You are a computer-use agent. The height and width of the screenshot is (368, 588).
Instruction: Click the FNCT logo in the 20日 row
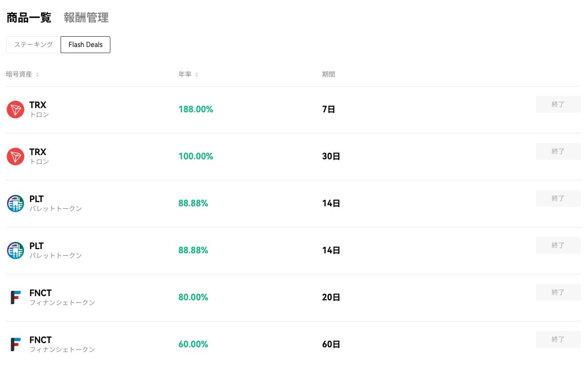15,298
